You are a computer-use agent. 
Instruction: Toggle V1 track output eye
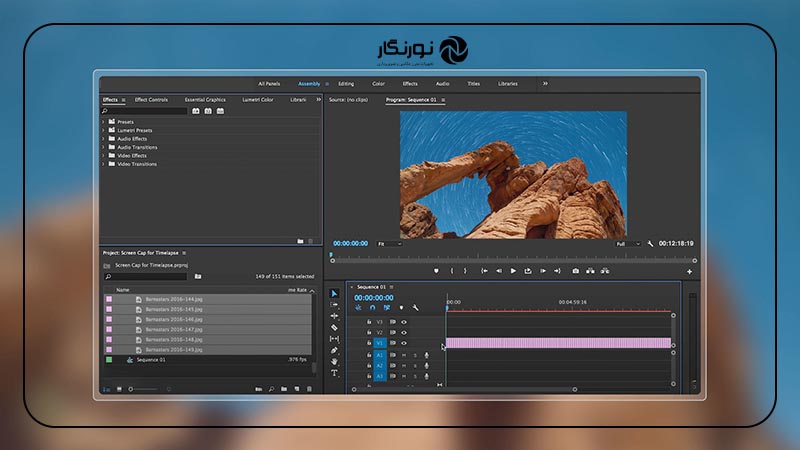pyautogui.click(x=404, y=343)
